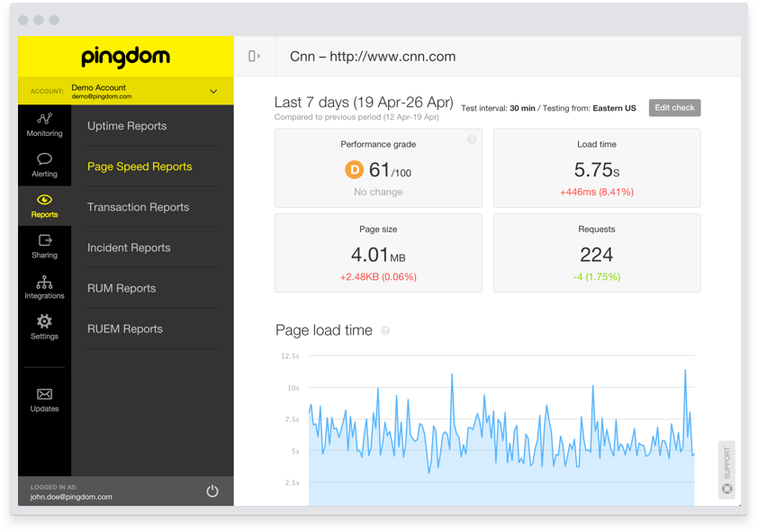
Task: Click Performance grade help question icon
Action: click(x=472, y=140)
